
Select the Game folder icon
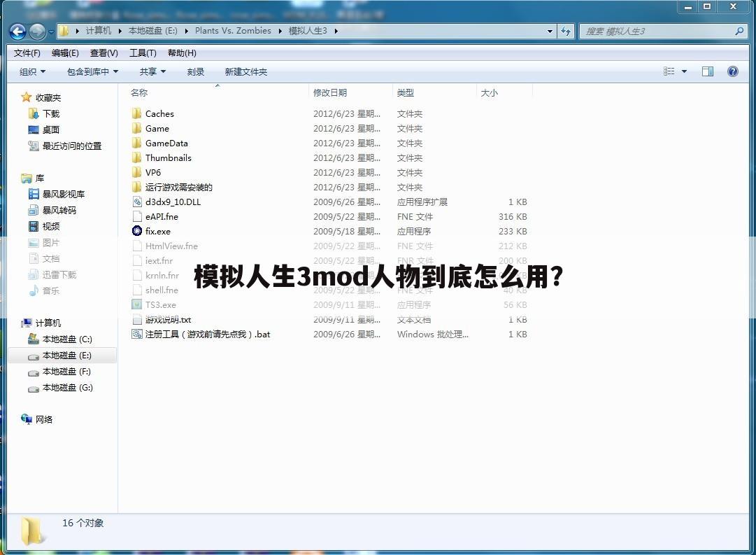click(x=137, y=128)
